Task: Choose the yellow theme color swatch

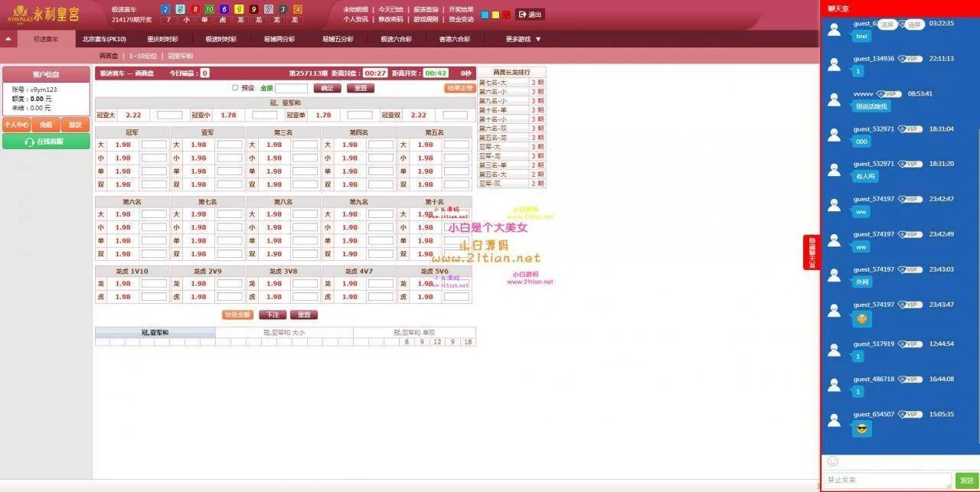Action: tap(495, 15)
